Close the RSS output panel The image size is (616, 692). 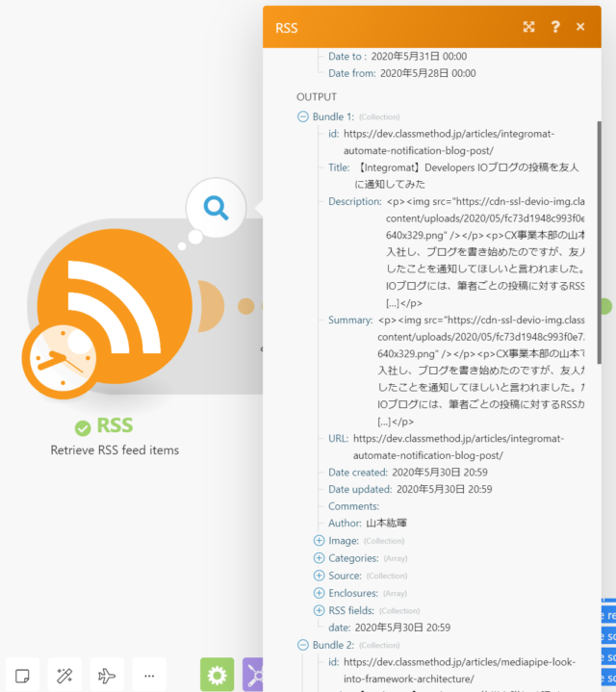(x=580, y=27)
